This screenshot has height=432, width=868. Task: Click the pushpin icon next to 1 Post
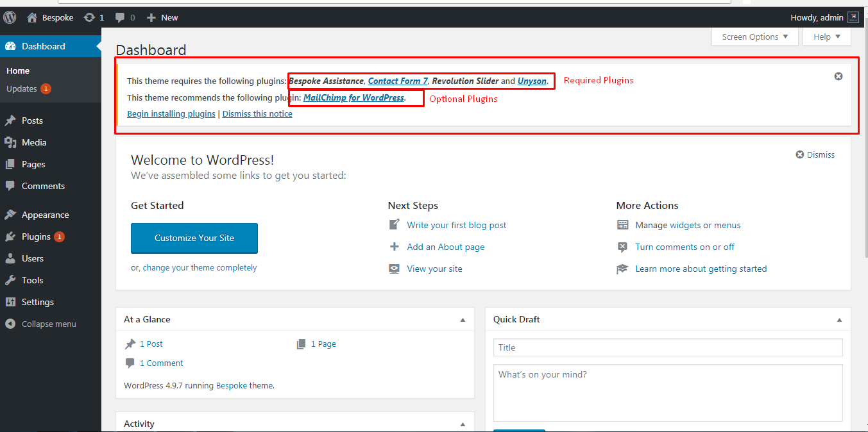tap(131, 344)
